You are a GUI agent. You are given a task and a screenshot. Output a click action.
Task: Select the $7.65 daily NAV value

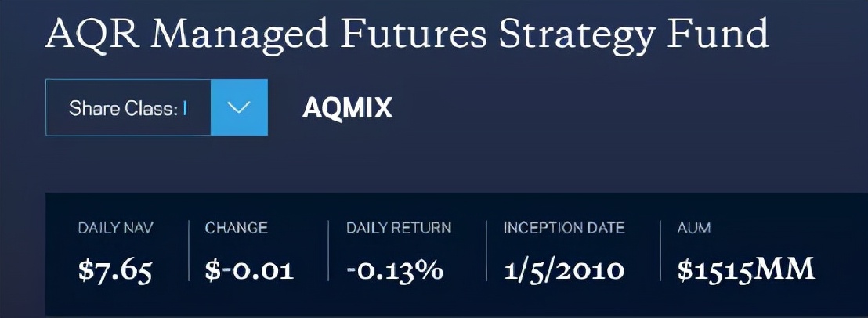pos(115,269)
